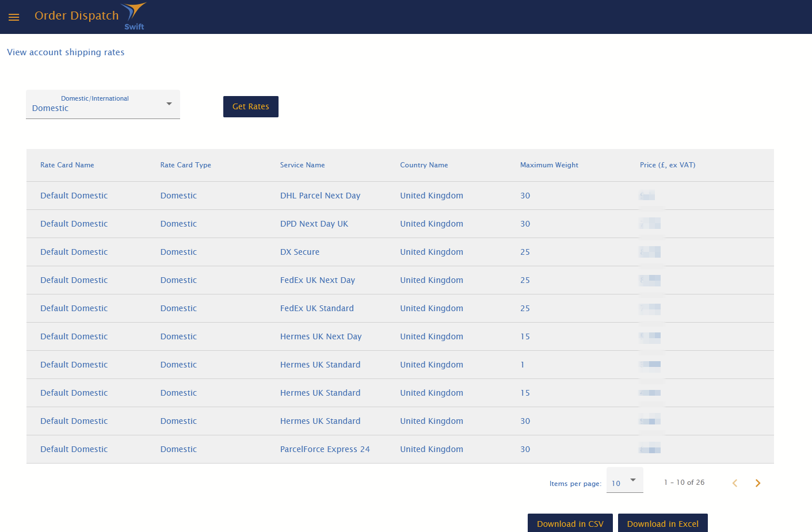Select the DHL Parcel Next Day service cell
The height and width of the screenshot is (532, 812).
point(321,196)
